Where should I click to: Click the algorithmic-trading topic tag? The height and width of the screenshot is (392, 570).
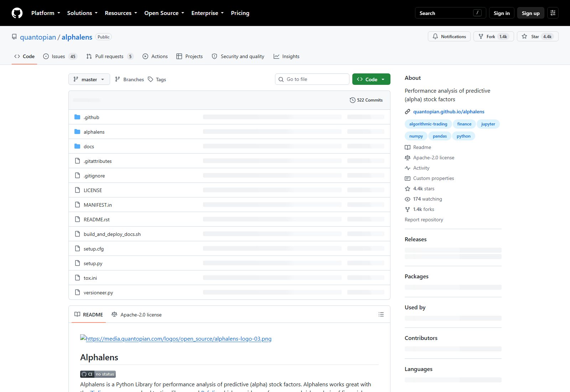pos(428,124)
